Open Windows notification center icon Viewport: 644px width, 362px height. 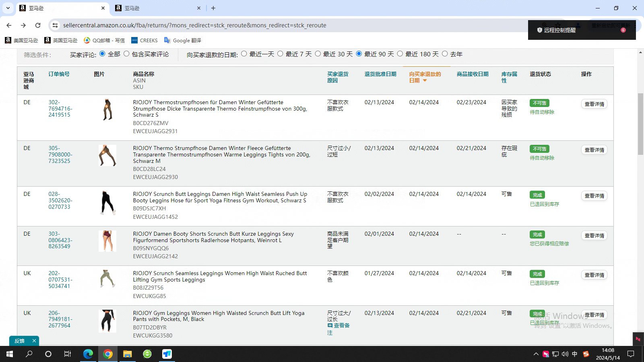(631, 354)
